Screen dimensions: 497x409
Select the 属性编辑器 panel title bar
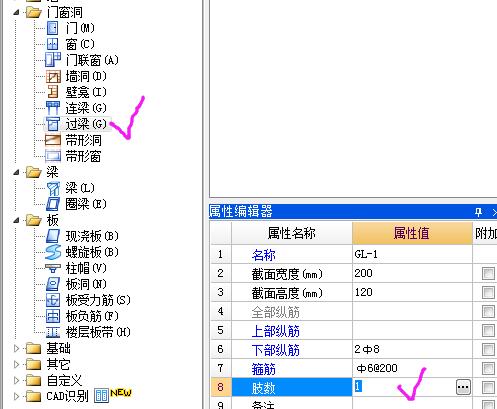coord(353,212)
